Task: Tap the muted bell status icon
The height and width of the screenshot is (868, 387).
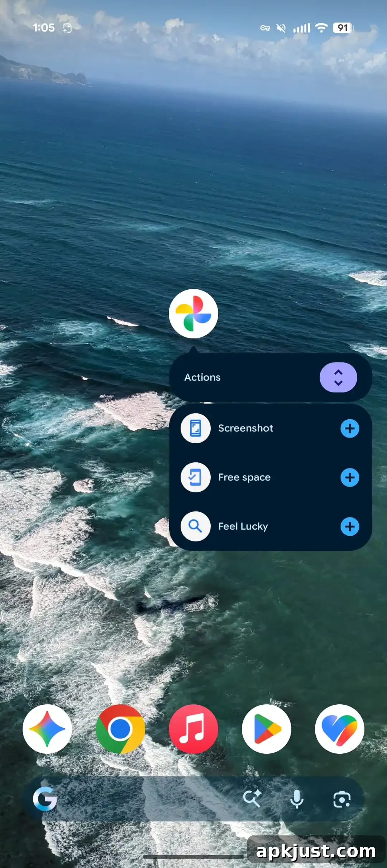Action: [281, 28]
